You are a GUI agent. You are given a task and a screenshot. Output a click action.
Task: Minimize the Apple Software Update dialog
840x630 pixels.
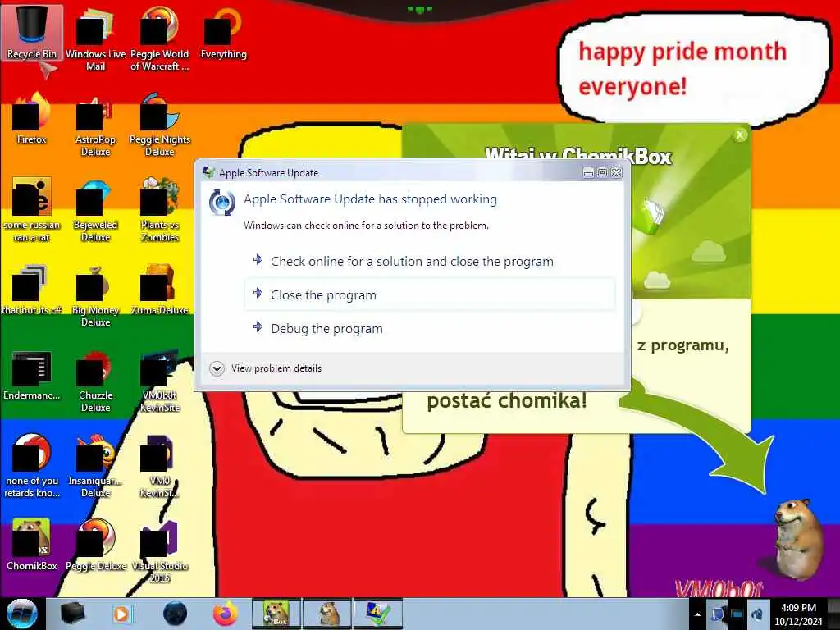pos(588,172)
